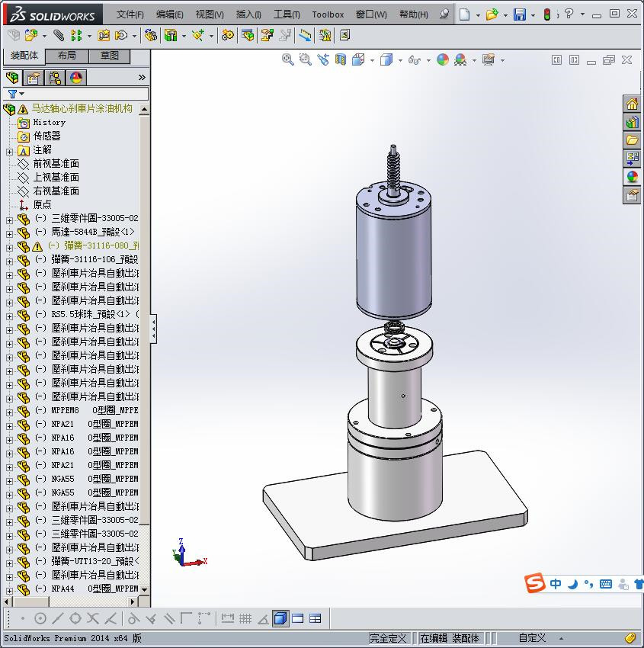
Task: Select the 前视基准面 plane in tree
Action: (56, 164)
